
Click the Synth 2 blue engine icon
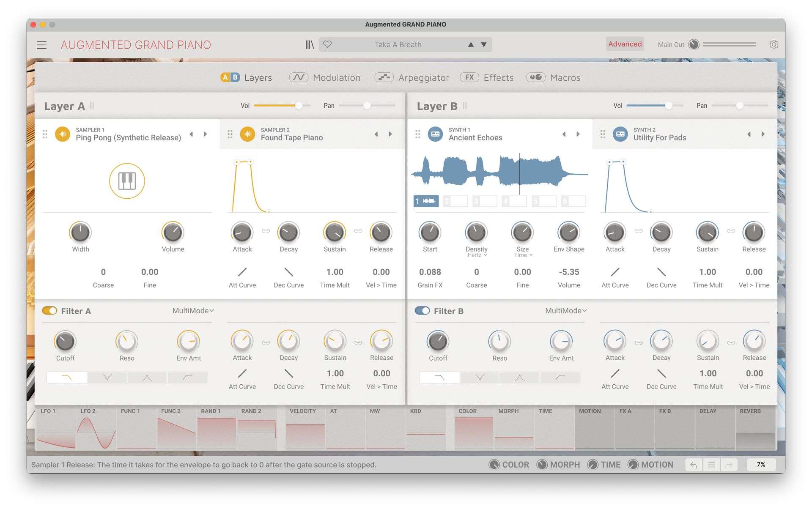tap(620, 134)
